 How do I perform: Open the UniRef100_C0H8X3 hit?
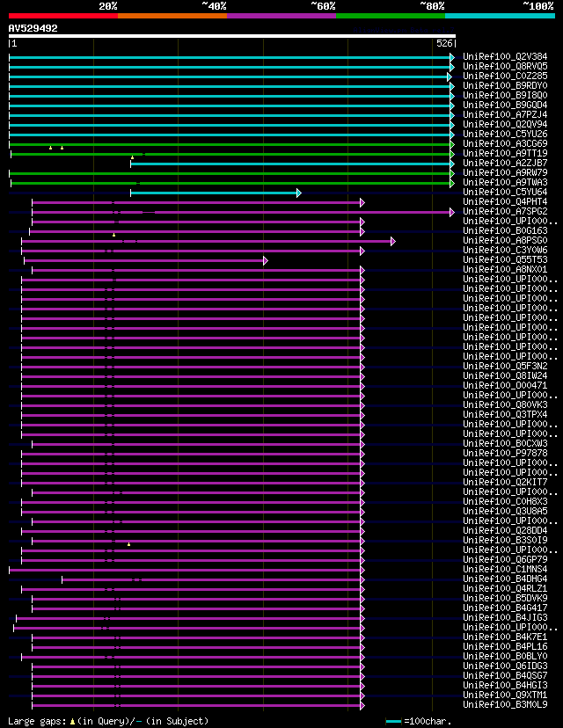tap(505, 501)
